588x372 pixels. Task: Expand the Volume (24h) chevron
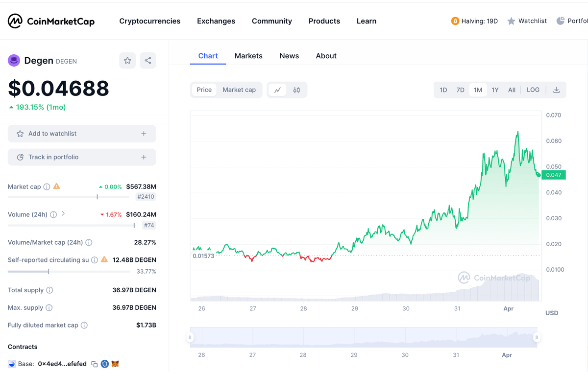63,214
